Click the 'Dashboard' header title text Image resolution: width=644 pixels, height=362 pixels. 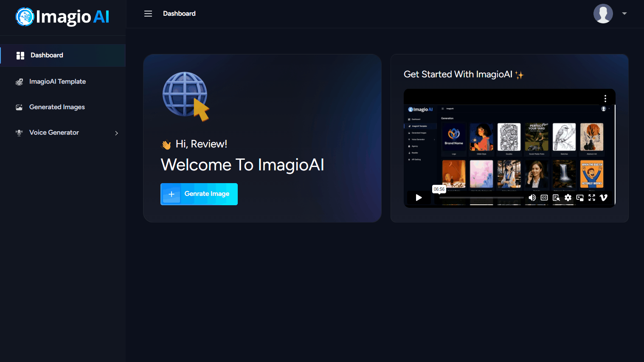pos(179,14)
